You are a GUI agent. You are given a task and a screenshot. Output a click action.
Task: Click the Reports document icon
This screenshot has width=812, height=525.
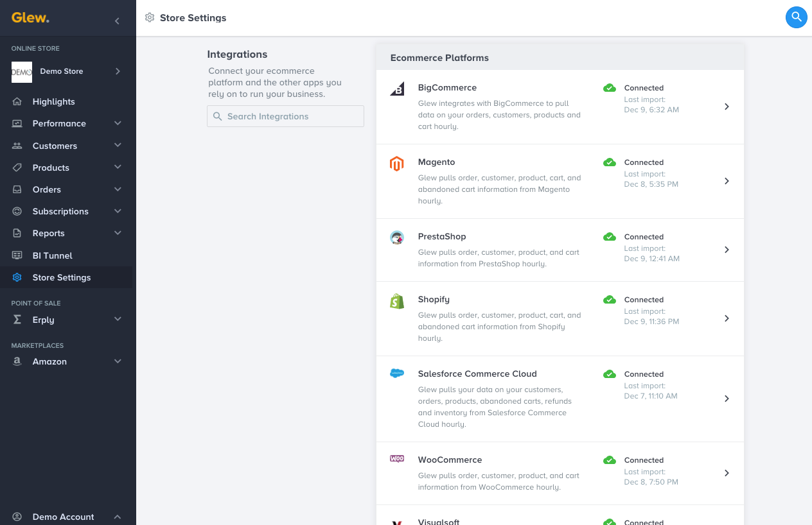click(17, 233)
